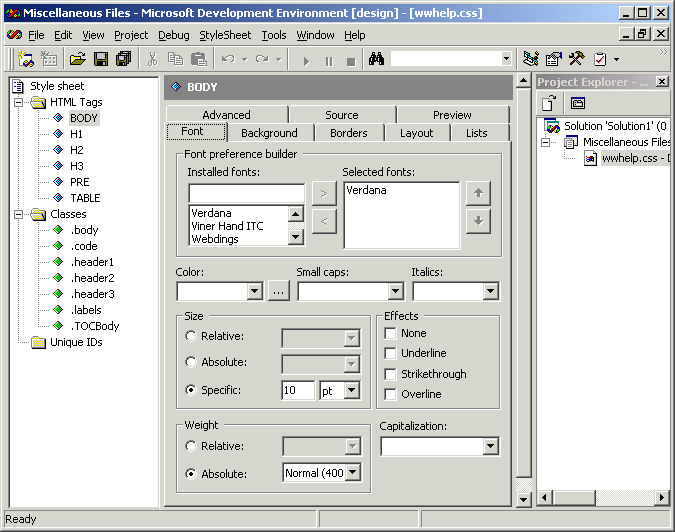Click the Installed fonts text field
The image size is (675, 532).
247,193
